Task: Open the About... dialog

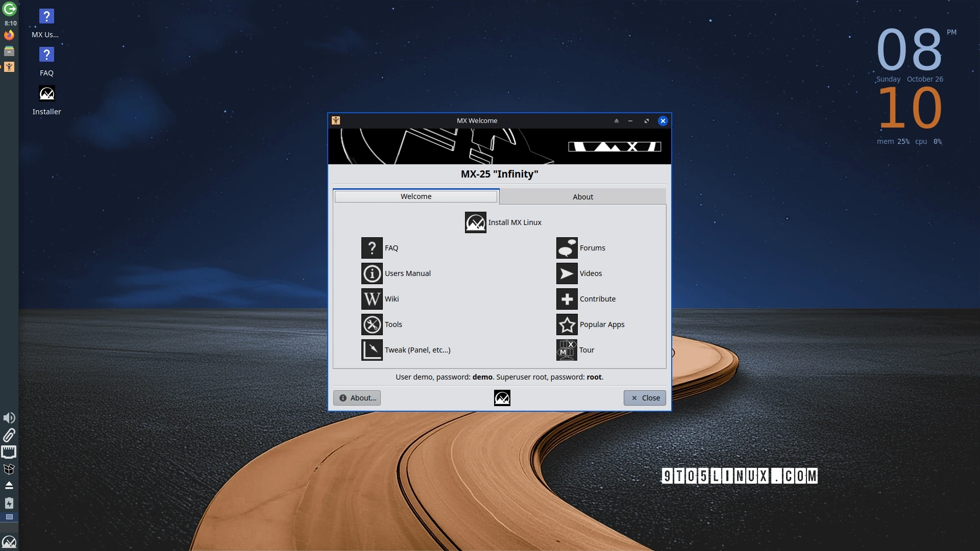Action: [x=356, y=397]
